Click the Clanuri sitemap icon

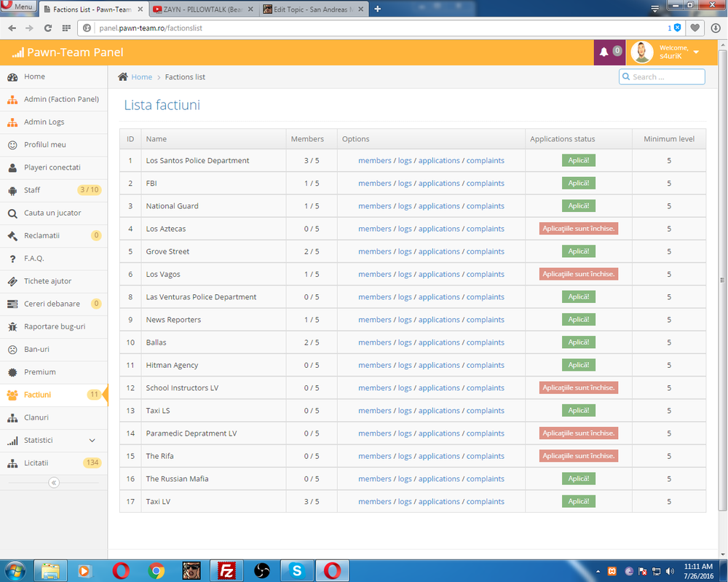click(x=12, y=418)
